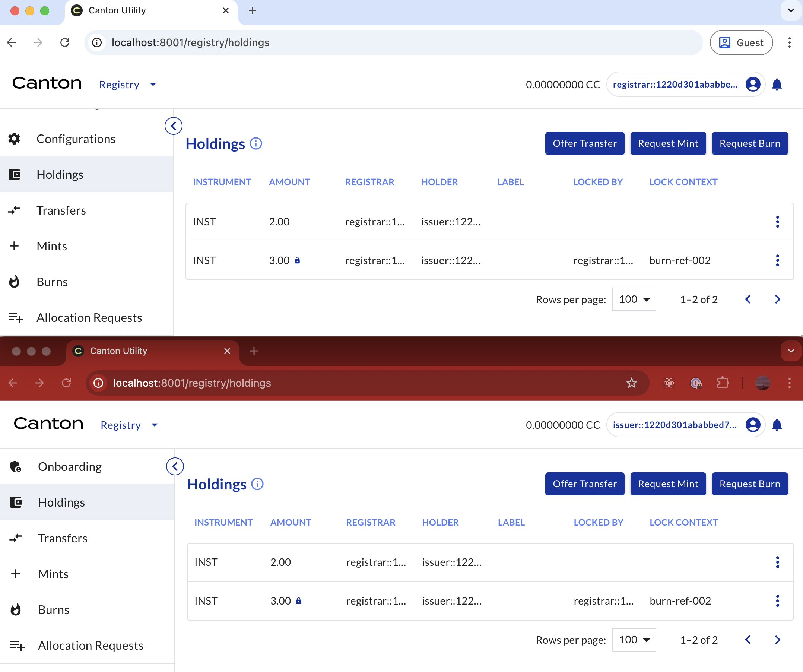Collapse the bottom window sidebar
This screenshot has height=672, width=803.
175,466
